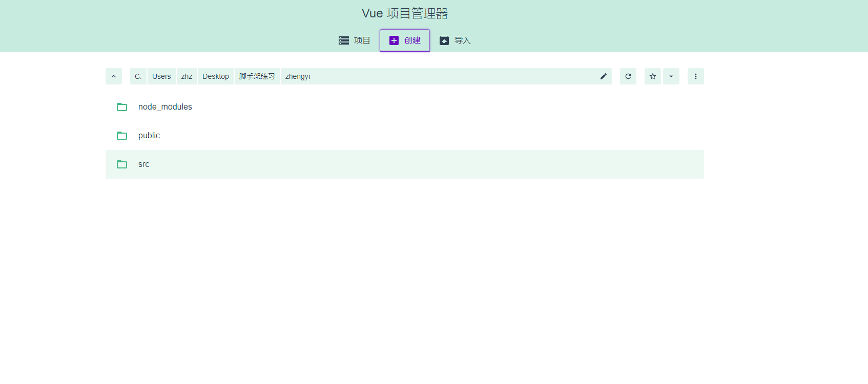Image resolution: width=868 pixels, height=384 pixels.
Task: Select the C: path segment
Action: tap(138, 76)
